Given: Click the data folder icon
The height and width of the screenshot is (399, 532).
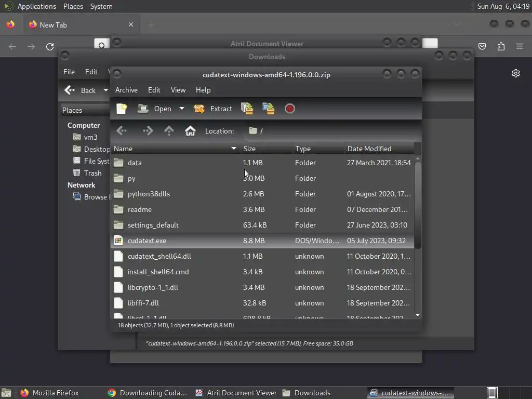Looking at the screenshot, I should point(118,163).
